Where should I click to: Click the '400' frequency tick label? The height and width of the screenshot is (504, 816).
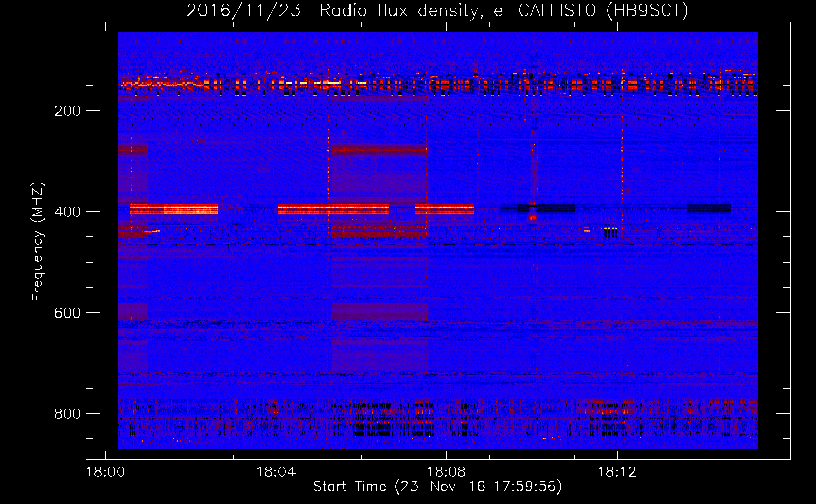[x=68, y=212]
